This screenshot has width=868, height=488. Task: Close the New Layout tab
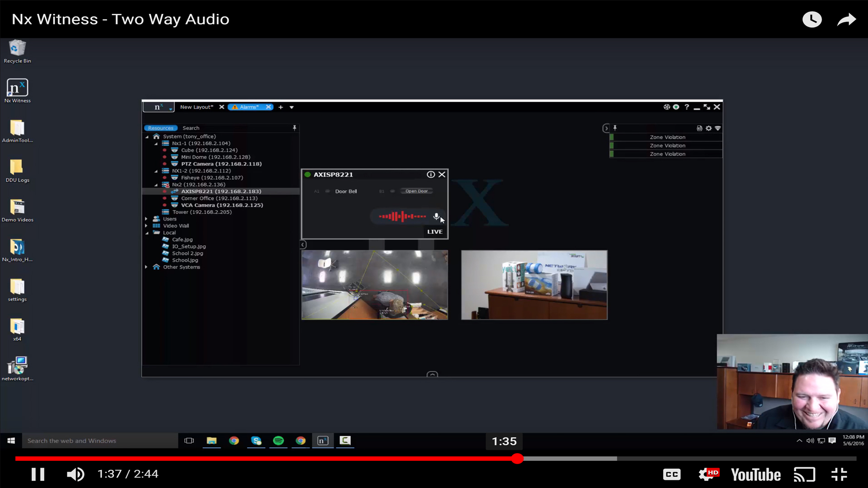click(x=222, y=107)
